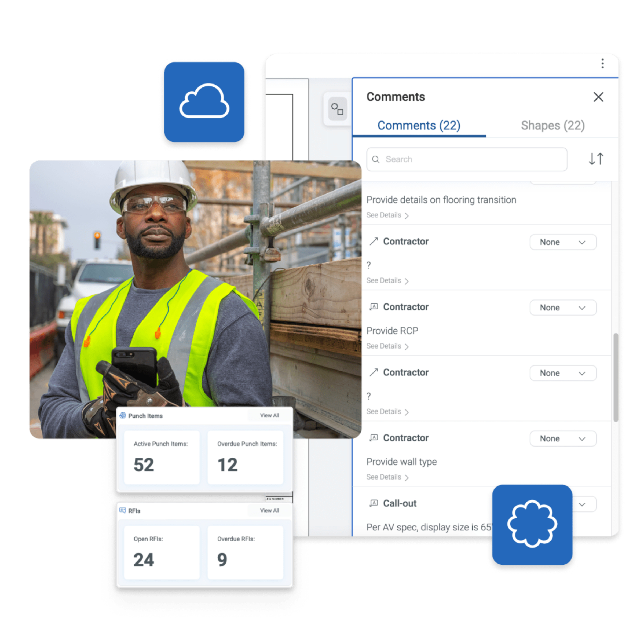The height and width of the screenshot is (644, 644).
Task: Open None dropdown for first Contractor comment
Action: click(x=563, y=242)
